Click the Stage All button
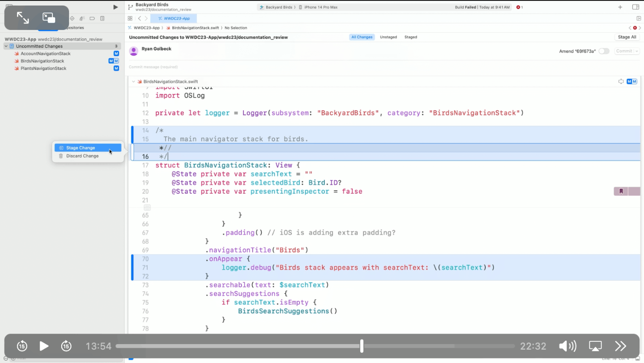The width and height of the screenshot is (644, 363). 627,37
